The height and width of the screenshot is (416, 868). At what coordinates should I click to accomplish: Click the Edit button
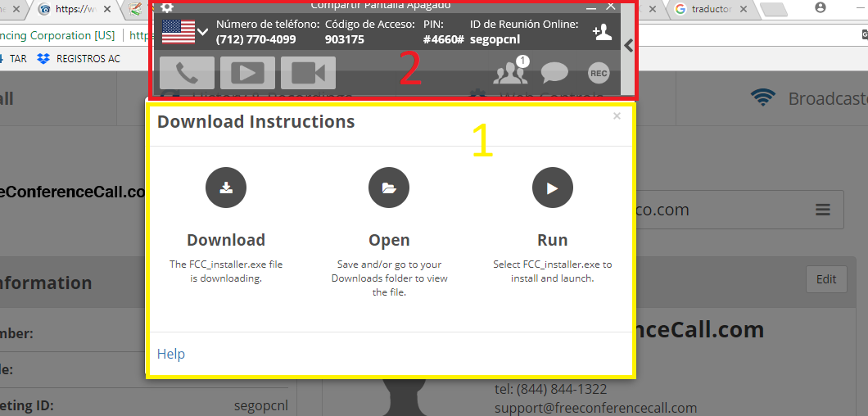(x=826, y=279)
